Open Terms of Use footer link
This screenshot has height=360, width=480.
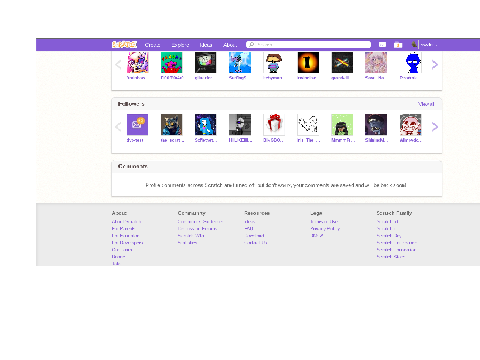coord(324,222)
